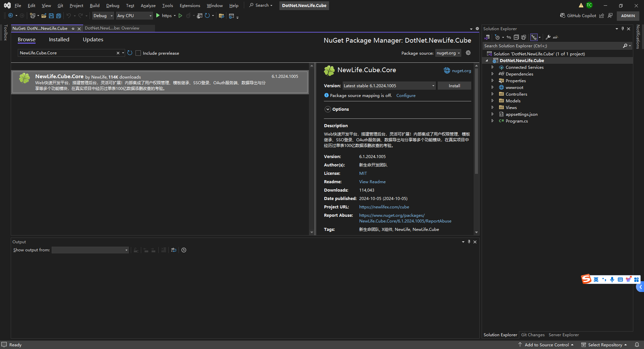
Task: Clear the NuGet search box text
Action: click(118, 53)
